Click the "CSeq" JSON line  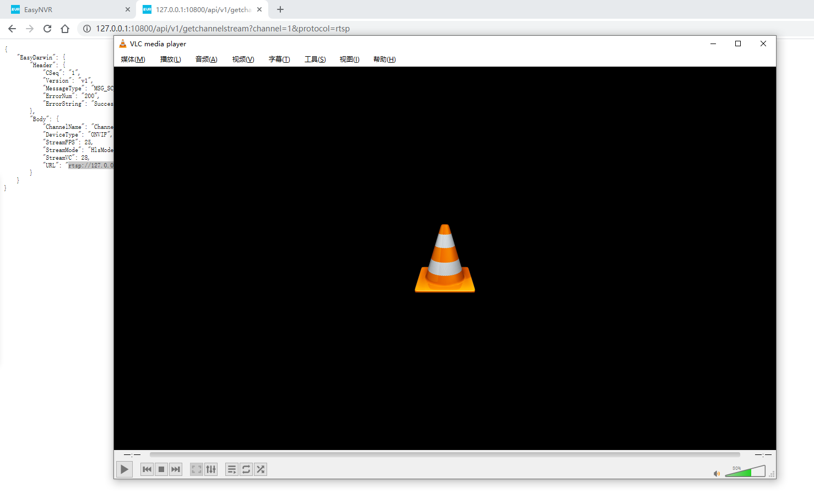click(x=61, y=73)
